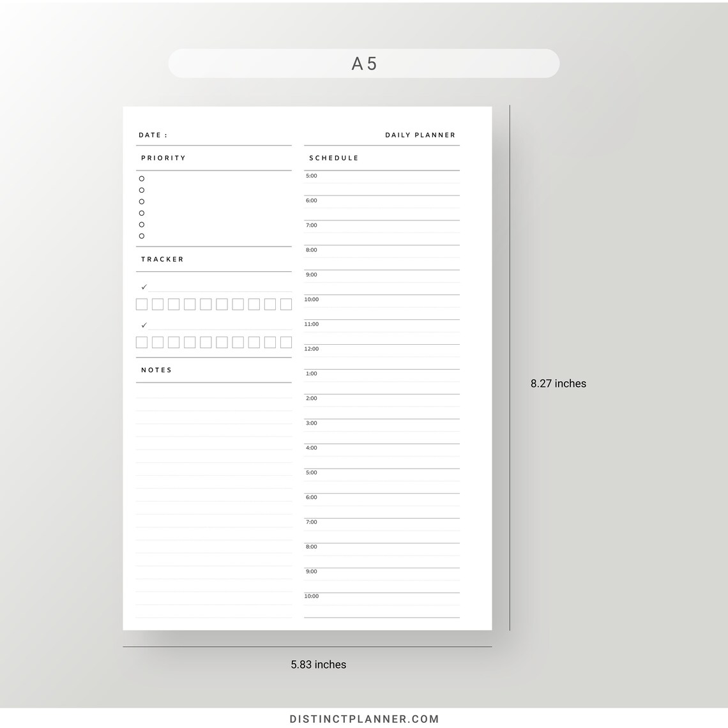Click the DISTINCTPLANNER.COM link at the bottom
The width and height of the screenshot is (728, 728).
(x=364, y=718)
